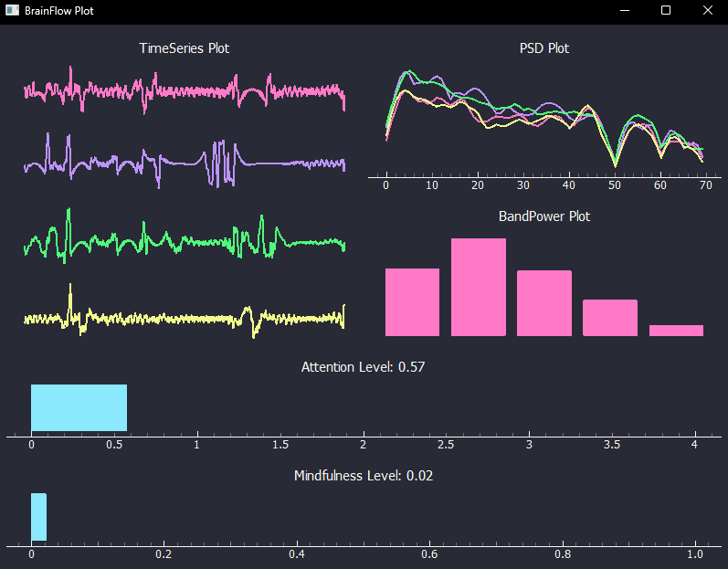Click the cyan Attention Level bar
The image size is (728, 569).
79,408
